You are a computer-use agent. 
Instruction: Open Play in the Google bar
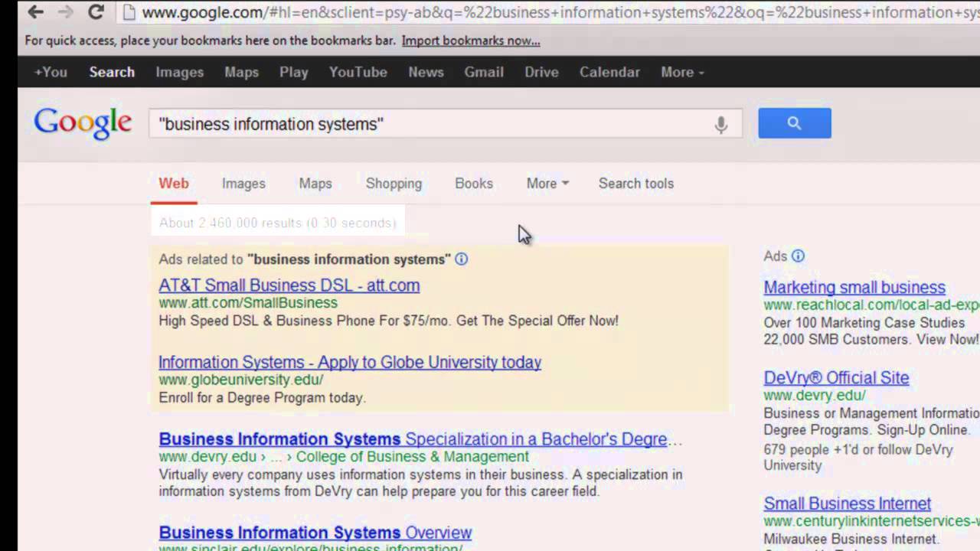(293, 72)
